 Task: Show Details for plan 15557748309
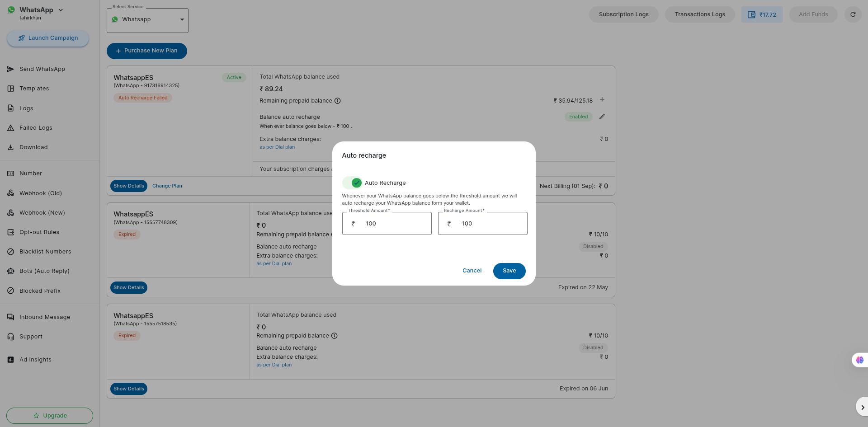(129, 288)
